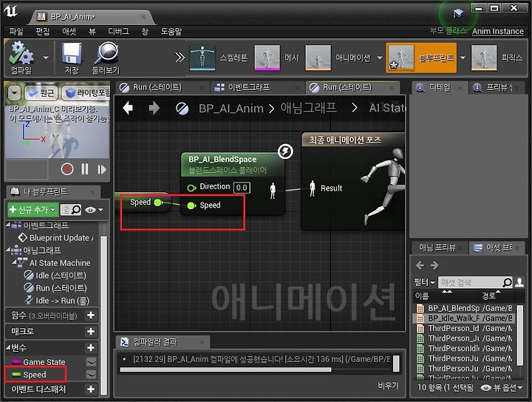
Task: Open the eye view options in My Blueprint
Action: [x=94, y=210]
